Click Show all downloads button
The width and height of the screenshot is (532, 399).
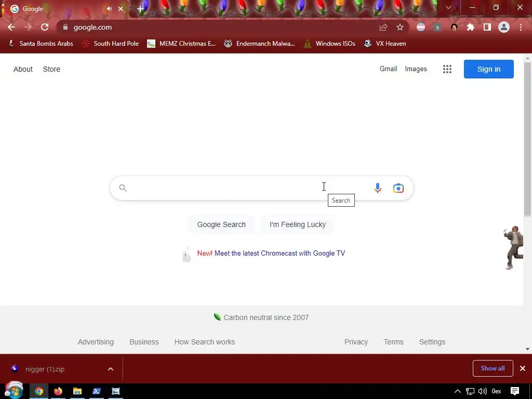pyautogui.click(x=493, y=368)
